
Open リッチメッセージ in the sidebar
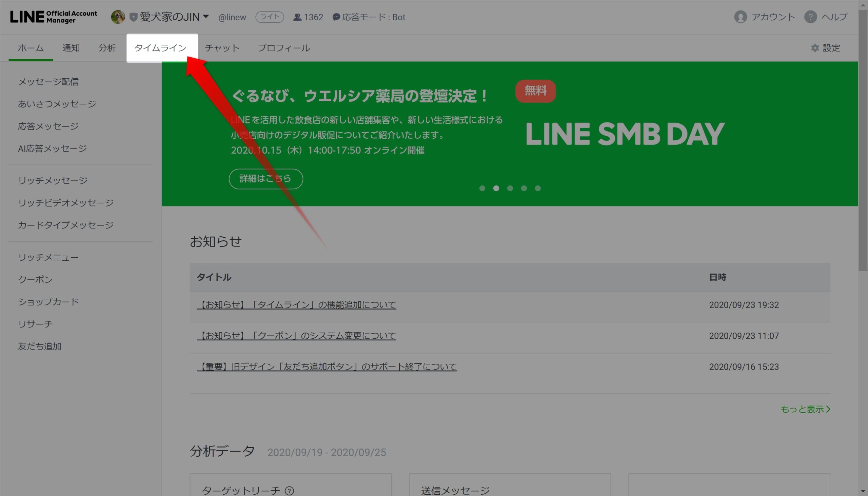pyautogui.click(x=53, y=181)
